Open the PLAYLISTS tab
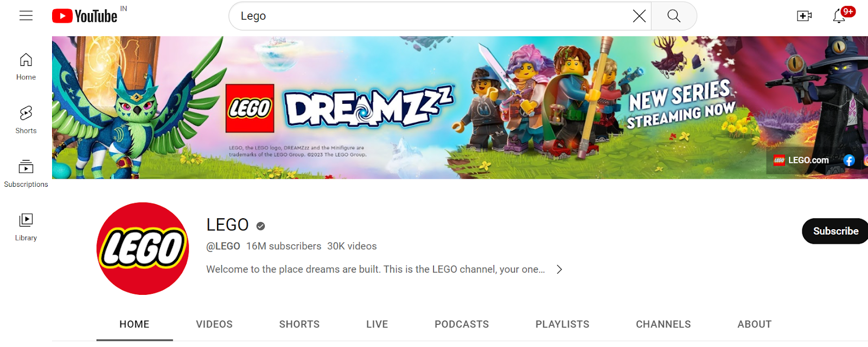Image resolution: width=868 pixels, height=347 pixels. tap(563, 324)
